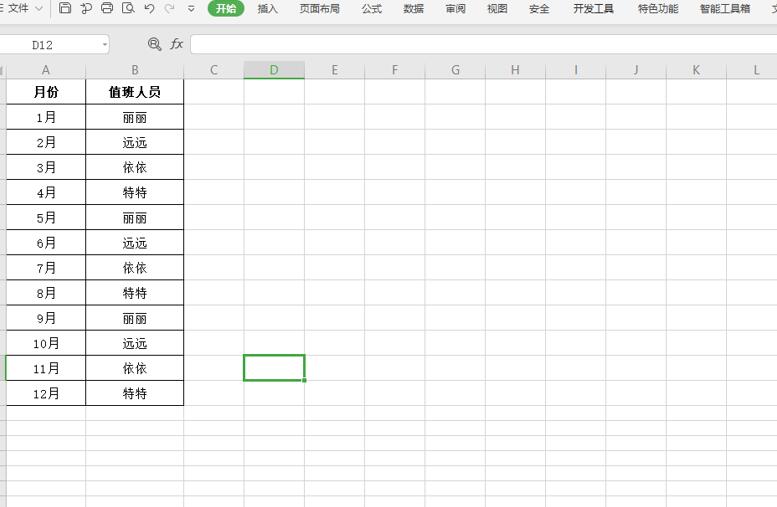The height and width of the screenshot is (507, 777).
Task: Select 依依 cell in the 3月 row
Action: pos(134,167)
